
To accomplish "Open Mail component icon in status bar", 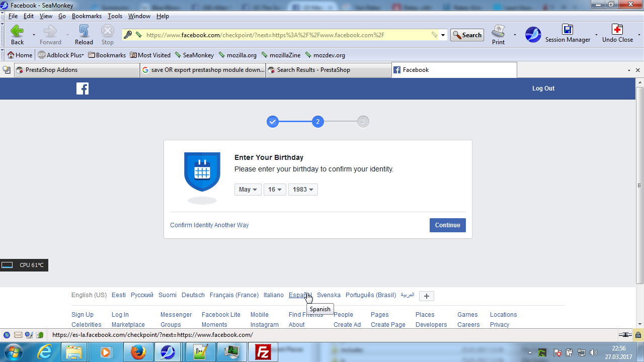I will (18, 335).
